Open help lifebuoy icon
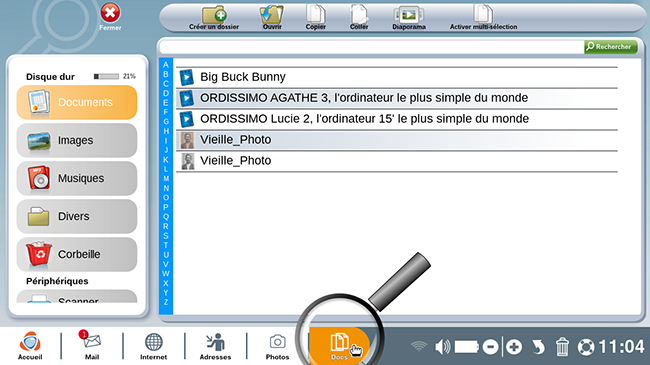The image size is (650, 365). [x=586, y=347]
